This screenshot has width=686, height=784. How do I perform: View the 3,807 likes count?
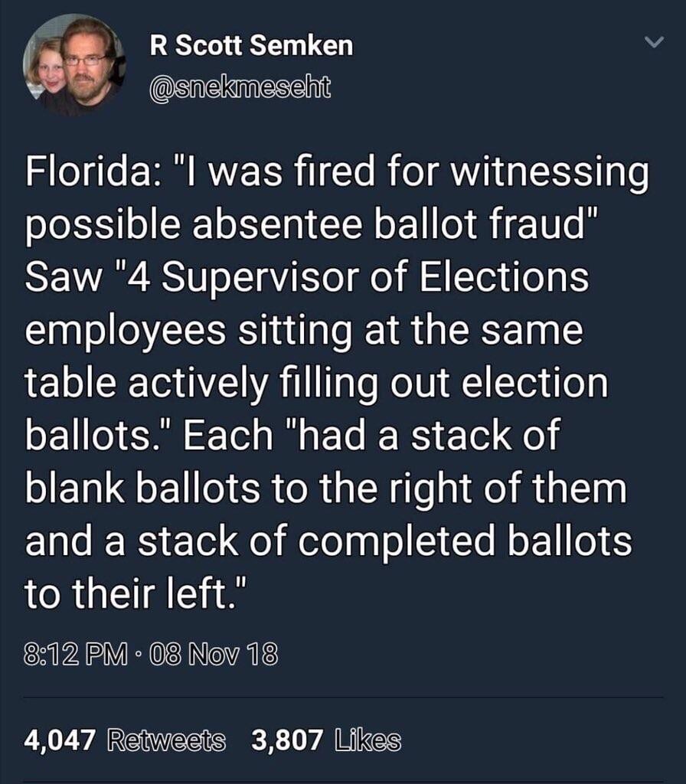pos(287,740)
